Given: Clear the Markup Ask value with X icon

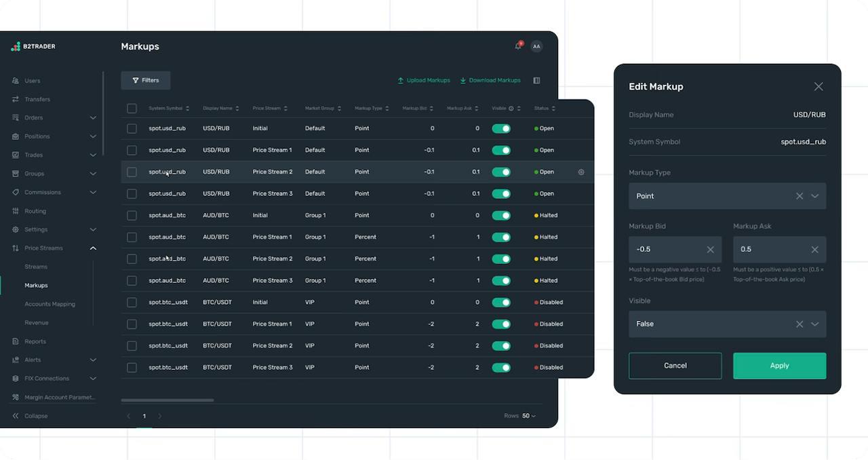Looking at the screenshot, I should point(814,250).
